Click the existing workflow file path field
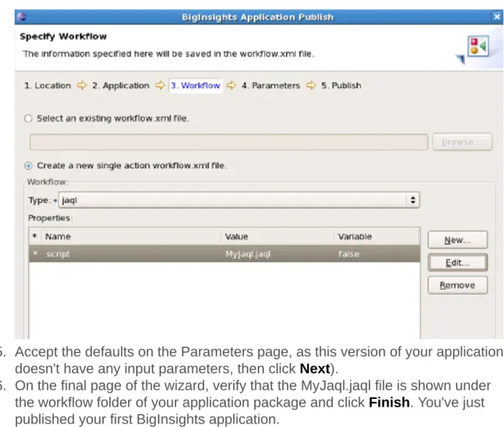This screenshot has width=504, height=427. coord(228,142)
